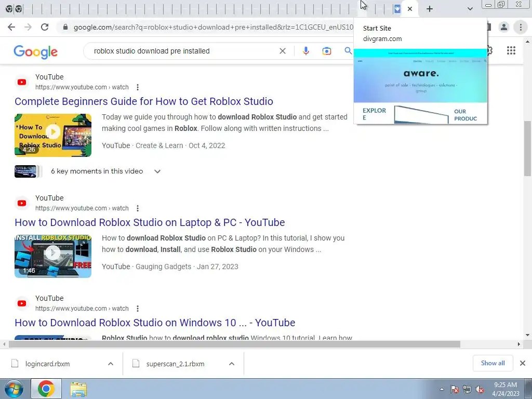
Task: Close the downloads bar
Action: pos(523,363)
